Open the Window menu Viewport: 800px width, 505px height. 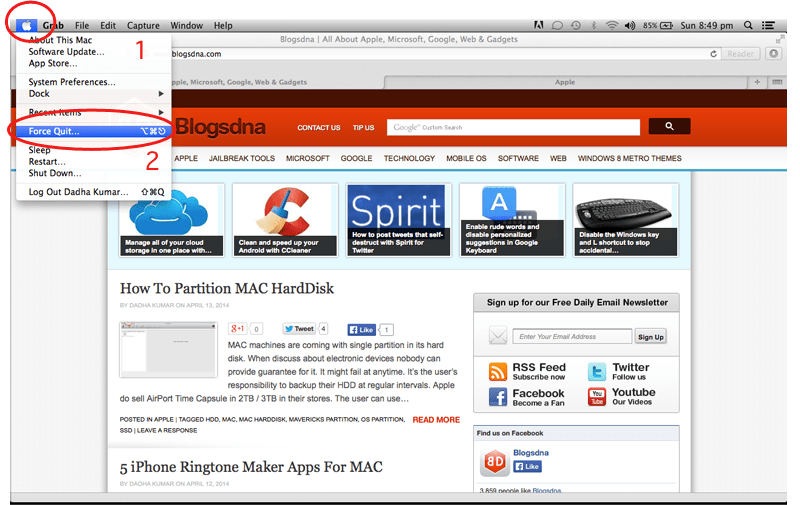coord(186,25)
